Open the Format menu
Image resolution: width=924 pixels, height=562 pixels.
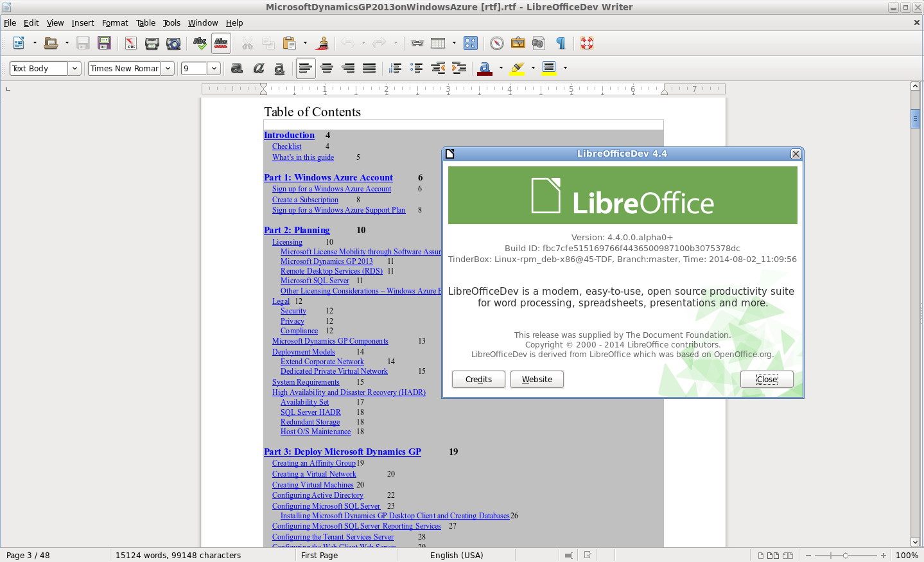115,22
